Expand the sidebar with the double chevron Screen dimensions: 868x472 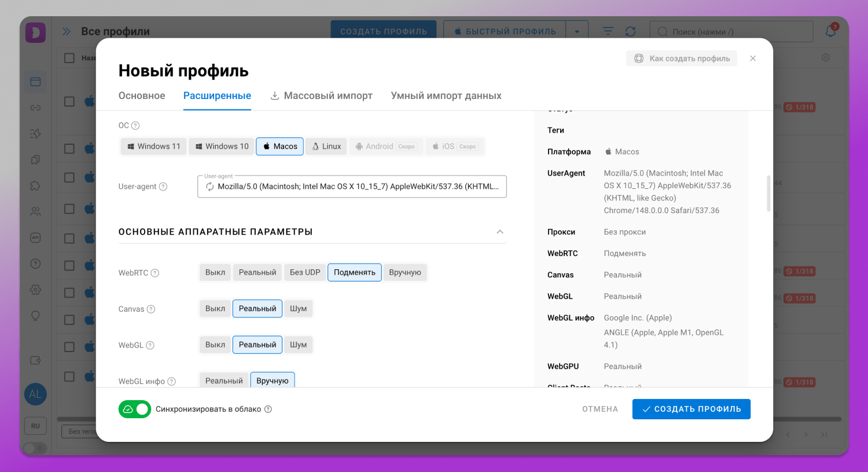tap(67, 31)
